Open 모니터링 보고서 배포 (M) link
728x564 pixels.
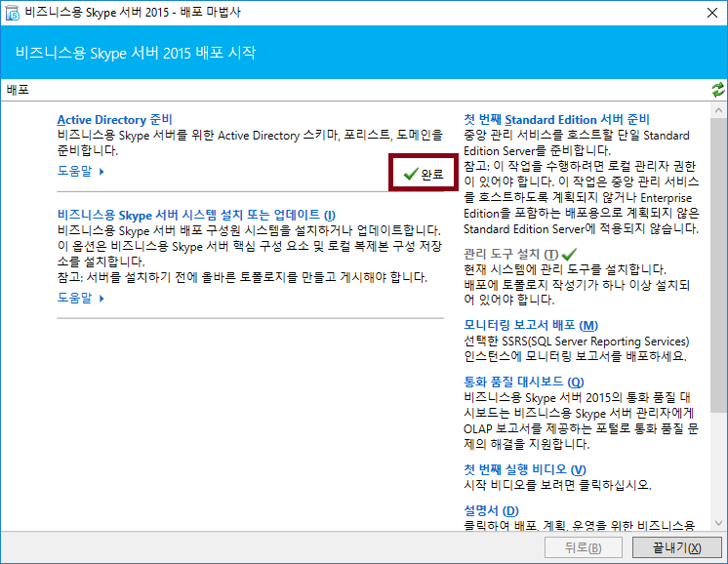click(531, 325)
